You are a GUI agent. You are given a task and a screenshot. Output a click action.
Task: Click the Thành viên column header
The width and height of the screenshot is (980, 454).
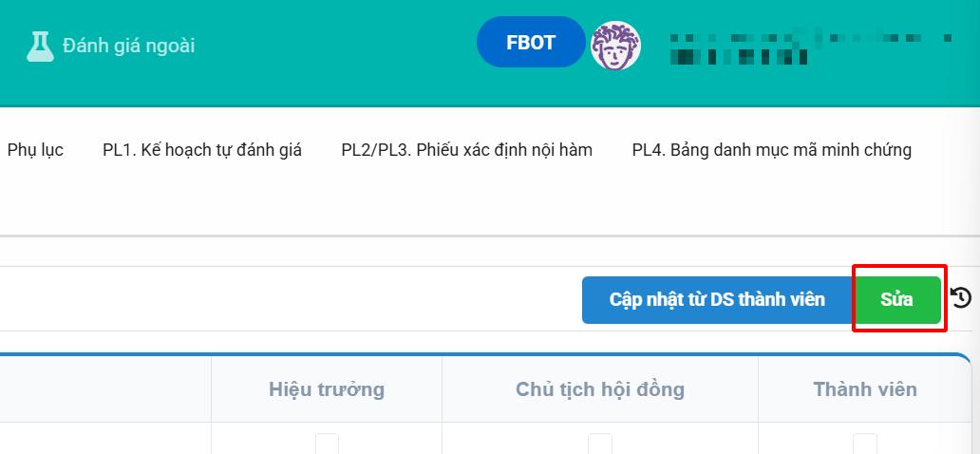pyautogui.click(x=865, y=389)
